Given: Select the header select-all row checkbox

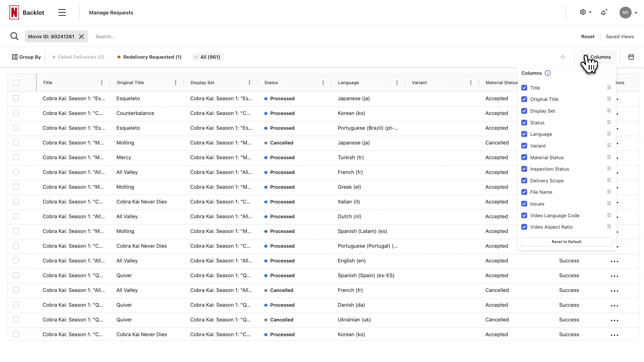Looking at the screenshot, I should point(16,82).
